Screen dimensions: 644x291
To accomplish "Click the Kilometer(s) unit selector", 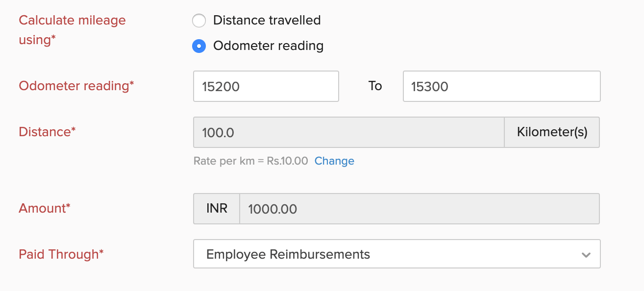I will click(551, 132).
